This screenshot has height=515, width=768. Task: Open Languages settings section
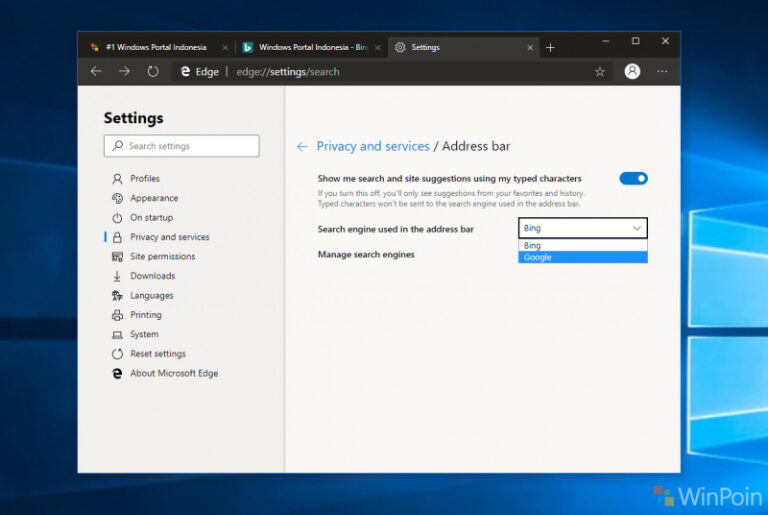(152, 295)
